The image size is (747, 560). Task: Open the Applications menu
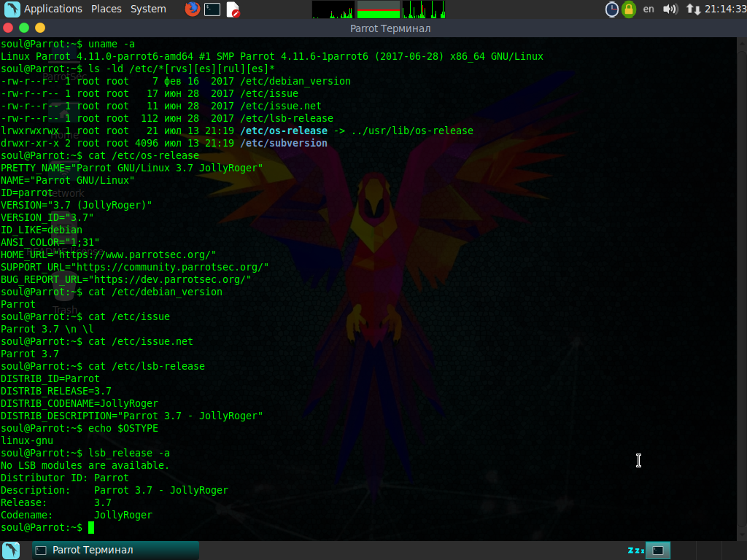pos(53,9)
